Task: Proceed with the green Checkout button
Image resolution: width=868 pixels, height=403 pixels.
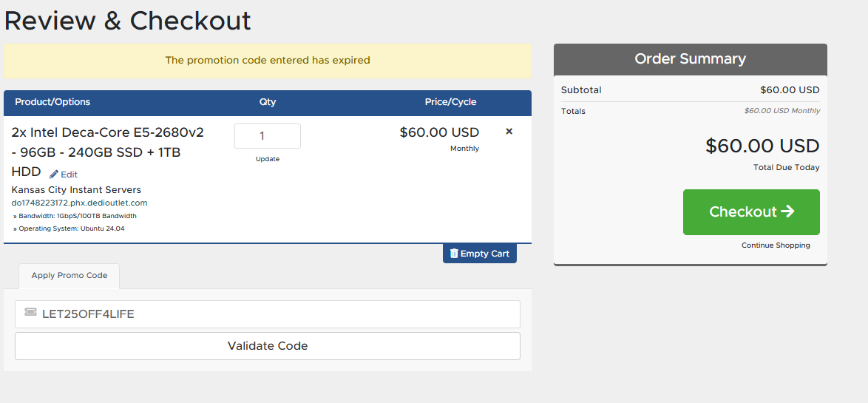Action: pyautogui.click(x=751, y=212)
